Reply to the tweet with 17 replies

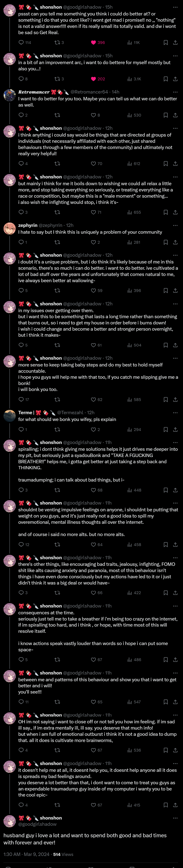[21, 400]
